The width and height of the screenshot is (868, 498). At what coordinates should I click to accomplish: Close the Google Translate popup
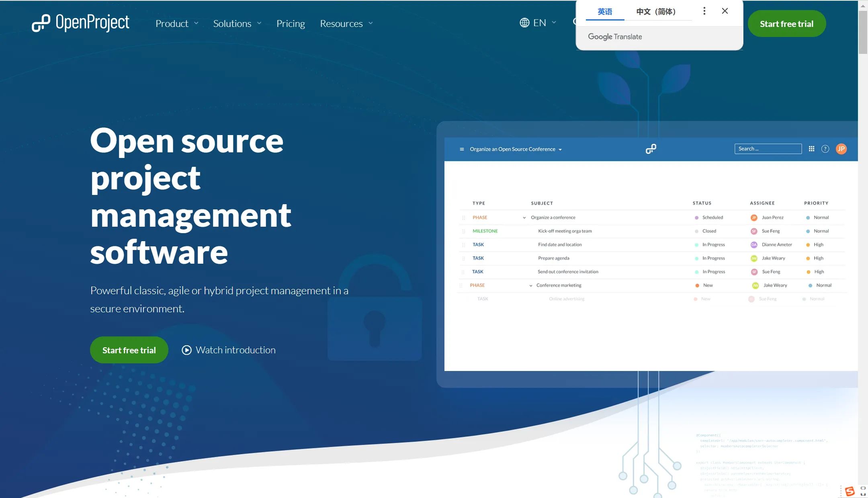(725, 11)
